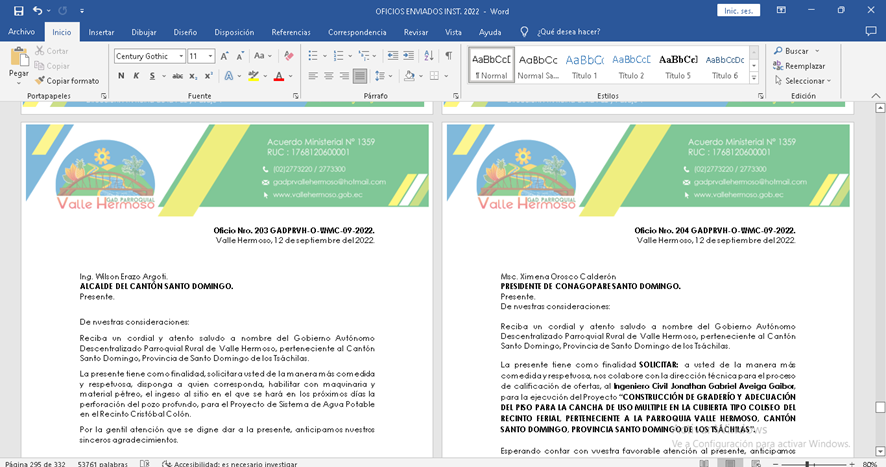
Task: Sort the selection alphabetically
Action: pos(428,56)
